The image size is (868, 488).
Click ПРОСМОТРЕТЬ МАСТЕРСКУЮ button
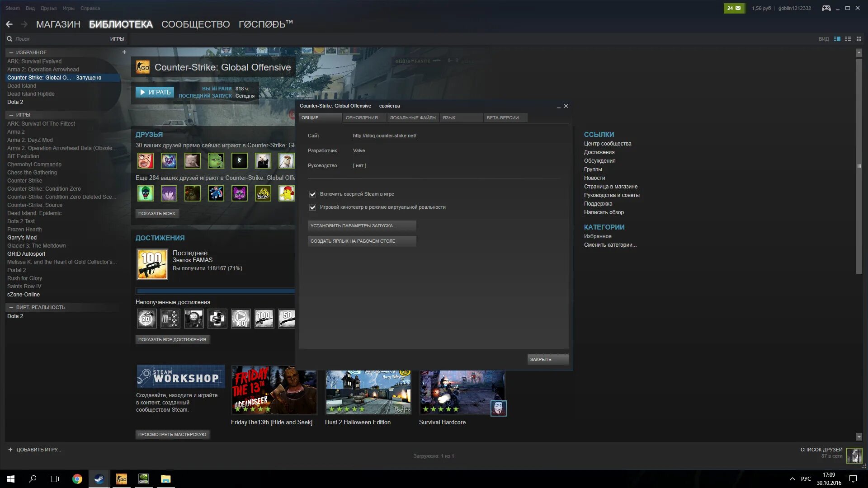(x=172, y=435)
